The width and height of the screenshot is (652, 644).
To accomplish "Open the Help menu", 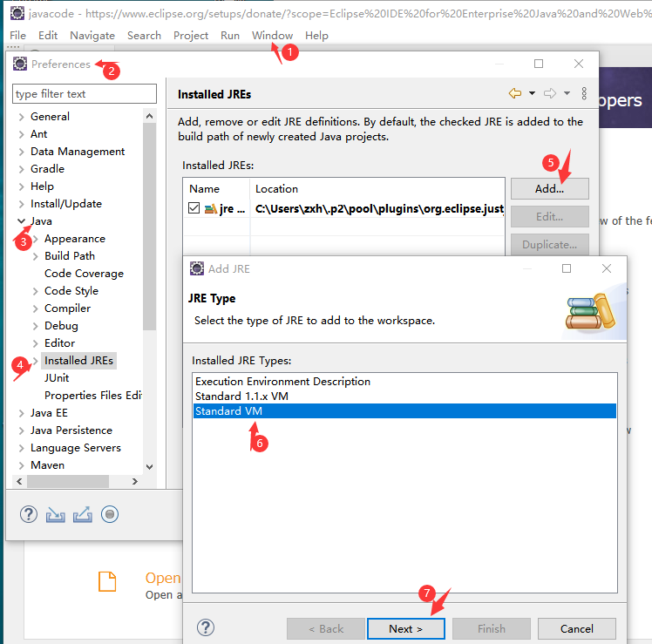I will click(x=316, y=36).
